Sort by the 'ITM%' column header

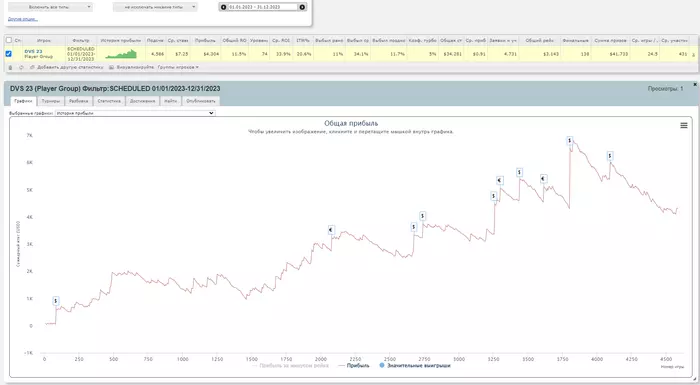303,40
